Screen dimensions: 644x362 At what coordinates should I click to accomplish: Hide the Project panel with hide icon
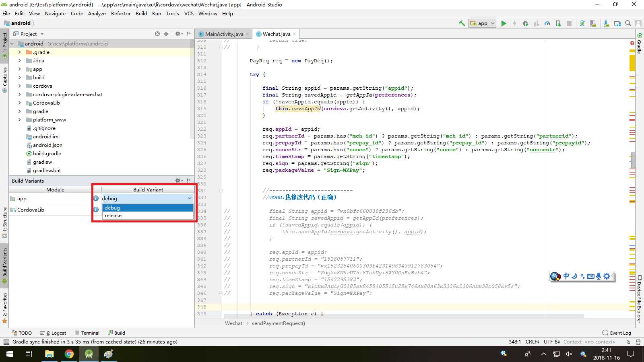[x=189, y=34]
